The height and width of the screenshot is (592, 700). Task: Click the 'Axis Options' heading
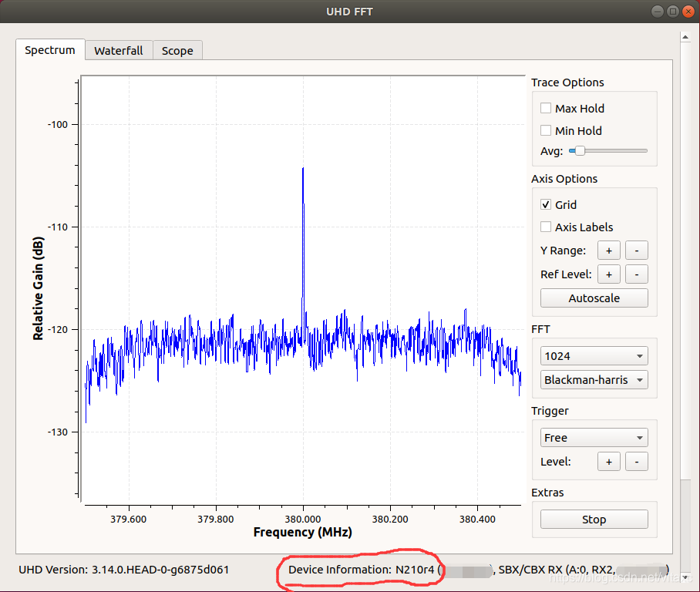tap(564, 179)
